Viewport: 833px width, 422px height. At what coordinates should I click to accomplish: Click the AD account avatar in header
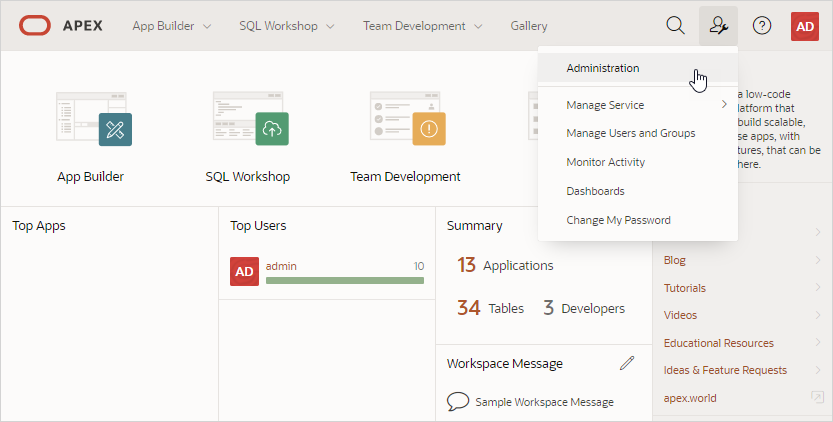click(804, 25)
